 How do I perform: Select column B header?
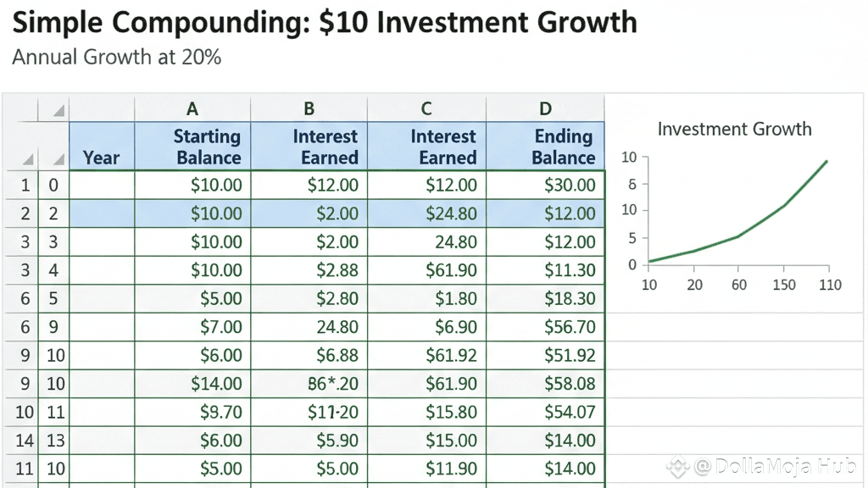309,108
